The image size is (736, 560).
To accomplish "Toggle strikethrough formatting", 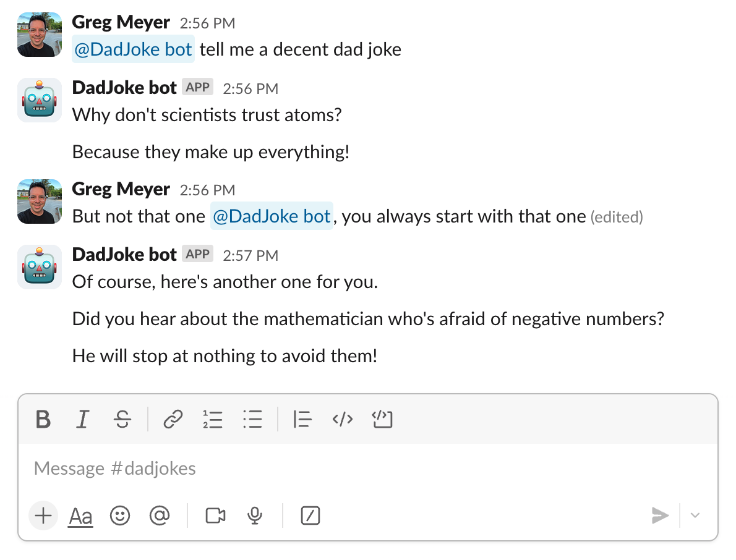I will pyautogui.click(x=122, y=420).
